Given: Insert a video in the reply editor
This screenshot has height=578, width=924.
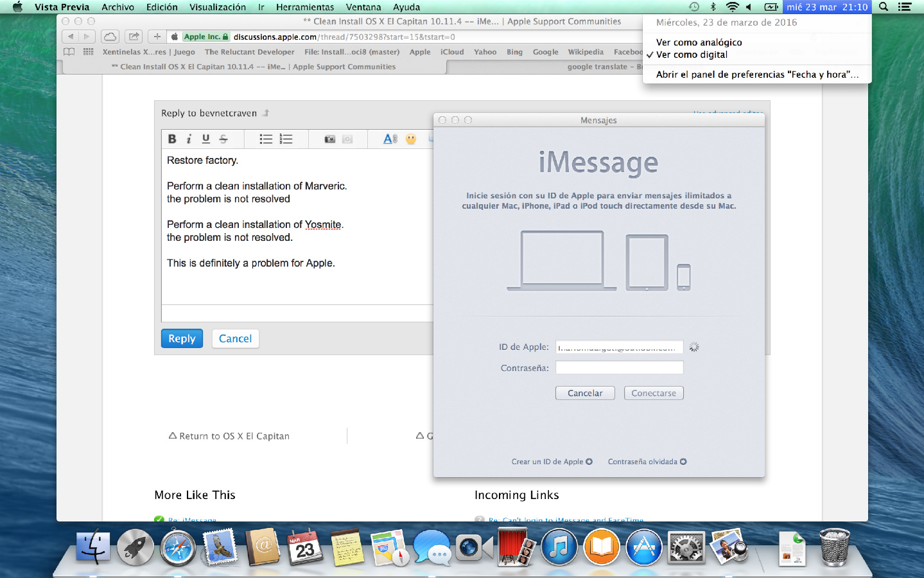Looking at the screenshot, I should 347,139.
